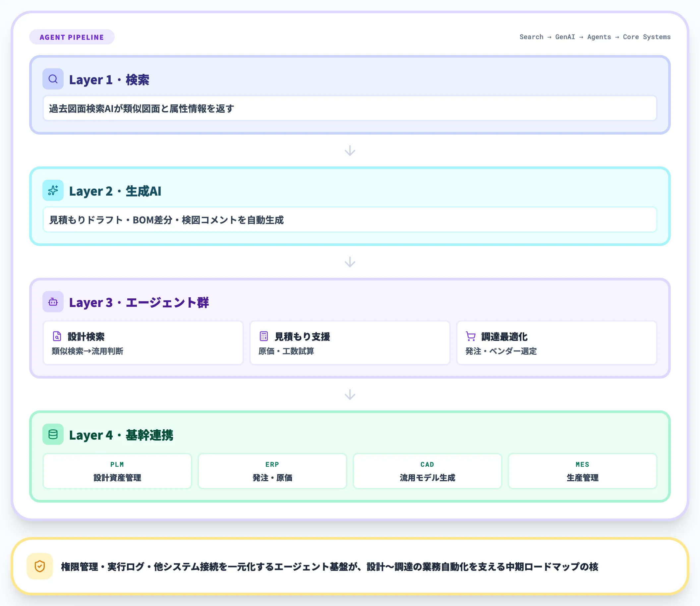Open the ERP 発注・原価 card
Viewport: 700px width, 606px height.
pos(272,471)
